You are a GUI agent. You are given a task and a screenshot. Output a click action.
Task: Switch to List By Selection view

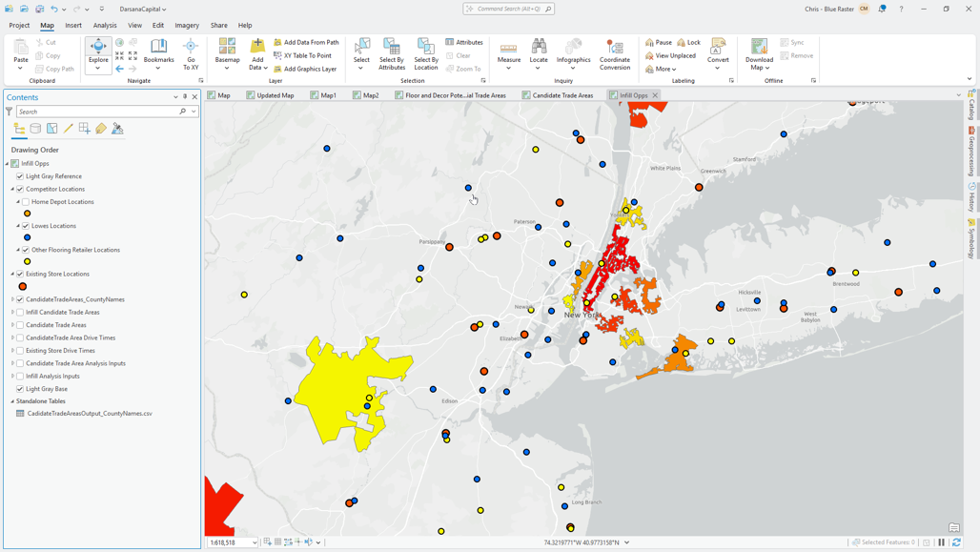click(x=51, y=129)
